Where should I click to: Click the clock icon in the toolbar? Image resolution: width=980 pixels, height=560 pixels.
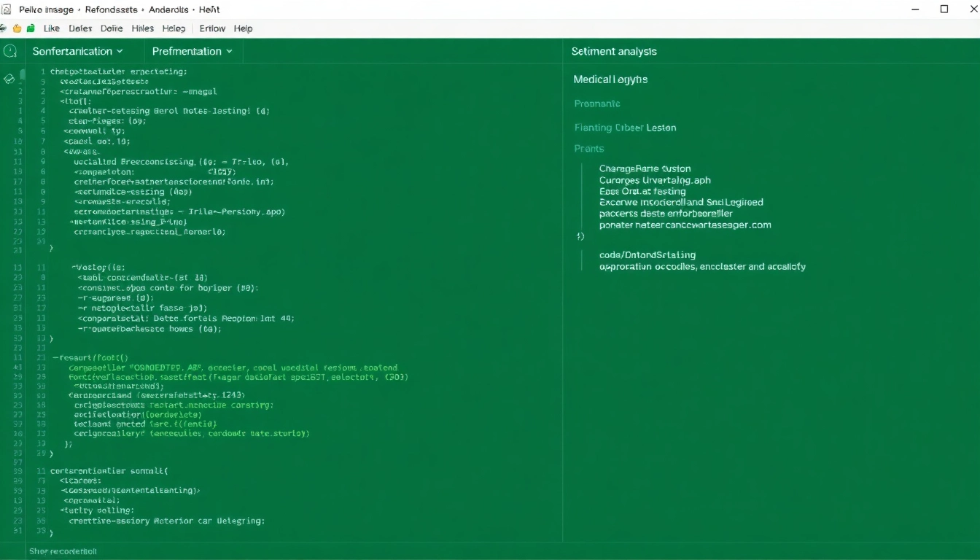(10, 50)
